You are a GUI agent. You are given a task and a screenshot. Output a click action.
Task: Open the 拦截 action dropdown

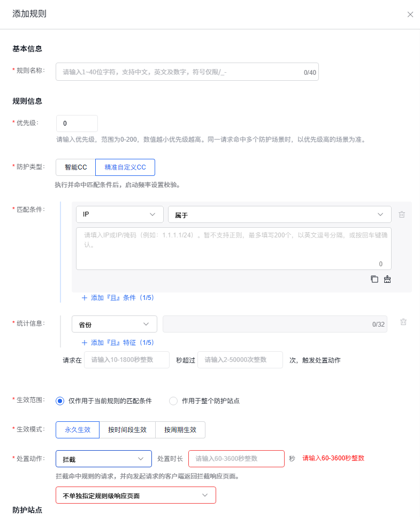point(104,459)
